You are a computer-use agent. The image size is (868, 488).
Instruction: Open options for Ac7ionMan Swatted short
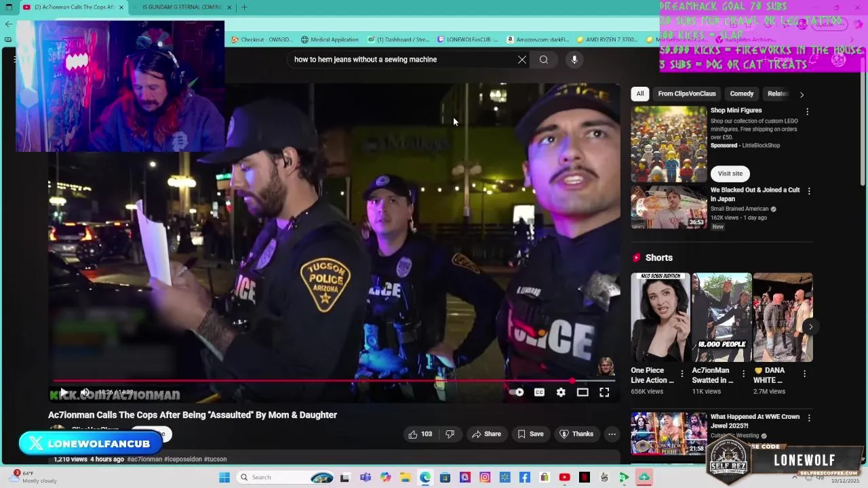point(743,373)
